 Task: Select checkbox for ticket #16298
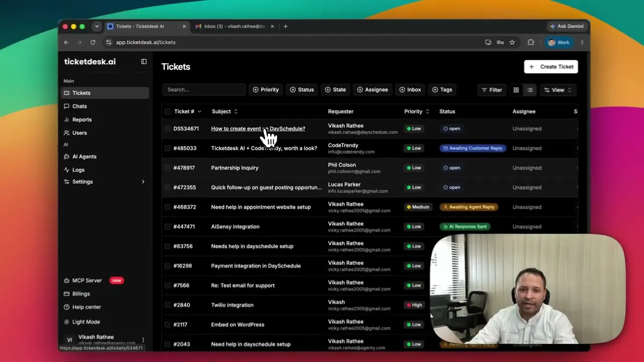[168, 266]
